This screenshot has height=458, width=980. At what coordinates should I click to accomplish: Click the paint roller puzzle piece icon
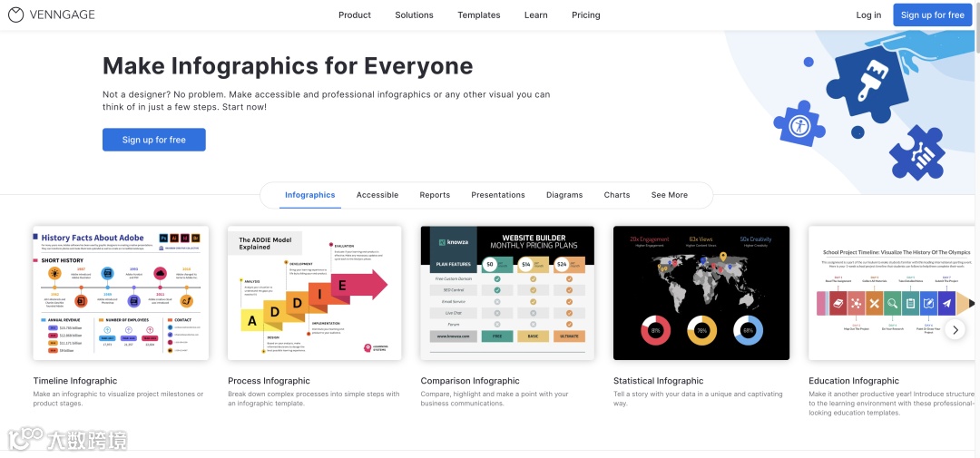coord(867,83)
